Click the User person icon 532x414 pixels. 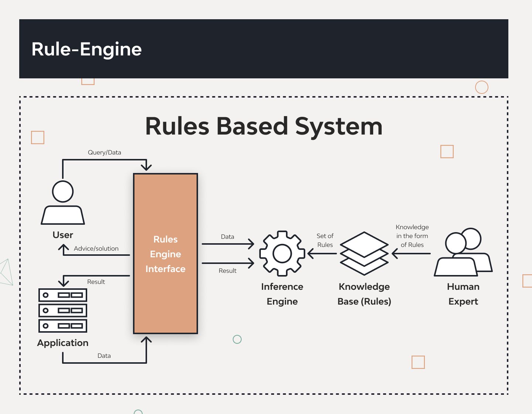click(x=63, y=202)
